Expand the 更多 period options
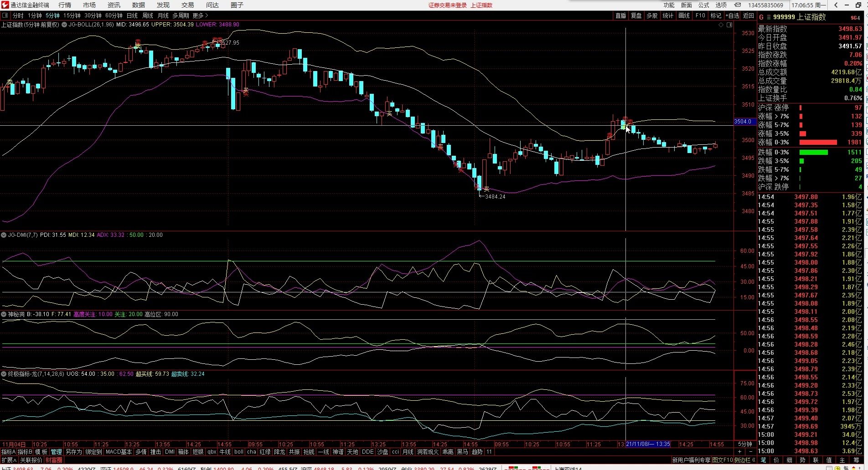 (x=200, y=15)
